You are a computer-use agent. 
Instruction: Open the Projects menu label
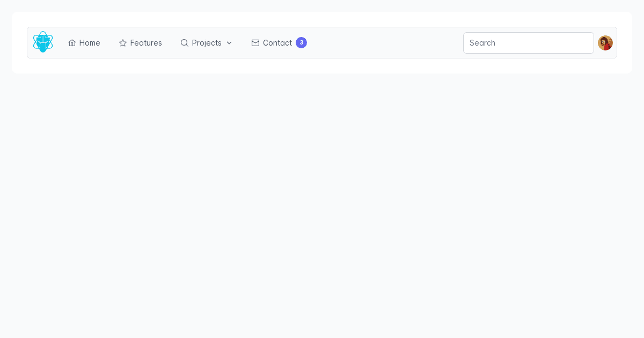(207, 43)
